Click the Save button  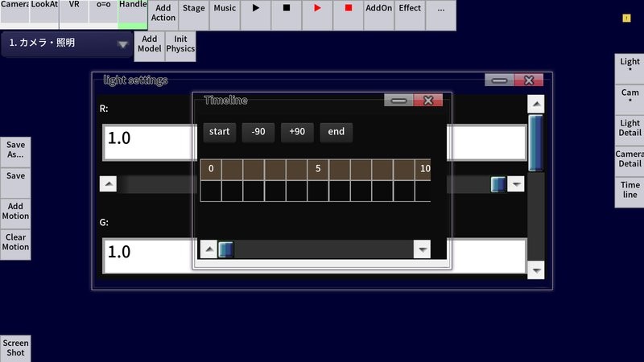click(15, 183)
